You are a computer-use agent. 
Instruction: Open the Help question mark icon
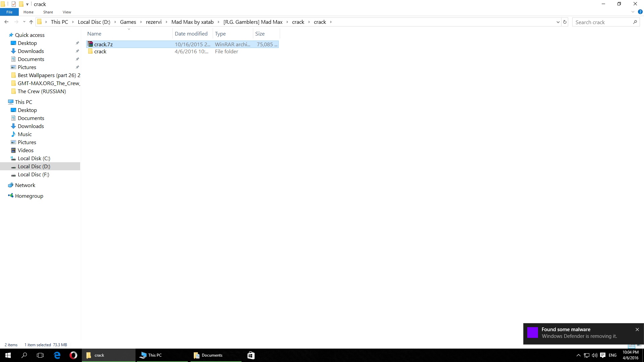640,12
